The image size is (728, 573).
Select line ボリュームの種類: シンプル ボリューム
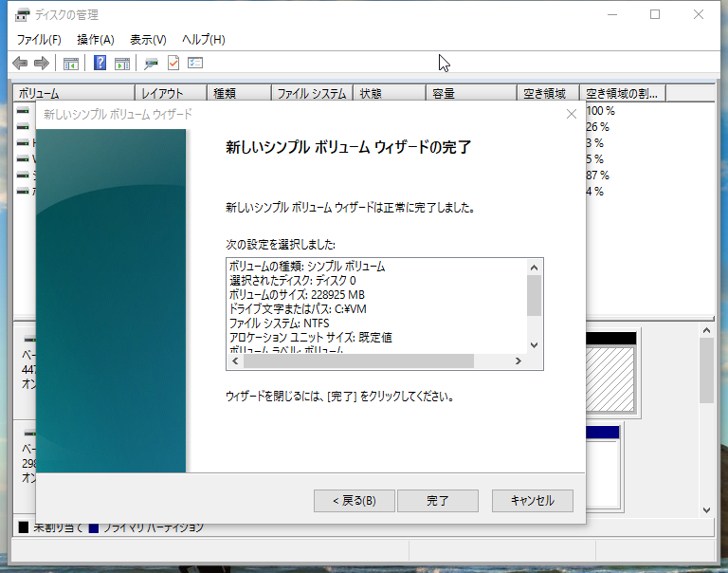(x=307, y=267)
